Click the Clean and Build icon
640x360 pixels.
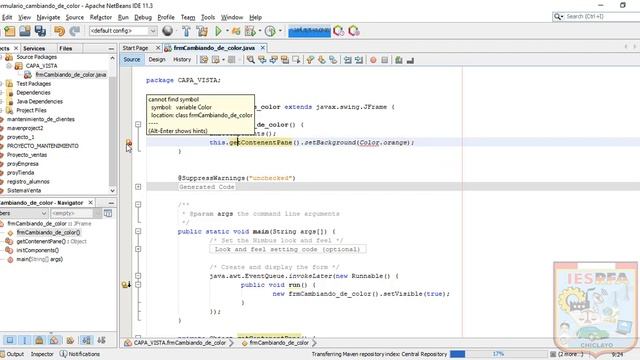tap(202, 31)
